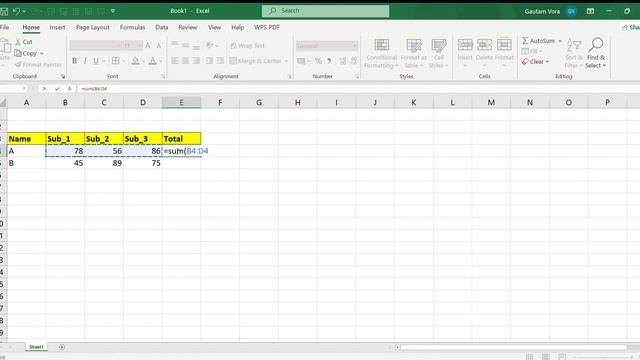Open Sort & Filter menu

coord(574,53)
